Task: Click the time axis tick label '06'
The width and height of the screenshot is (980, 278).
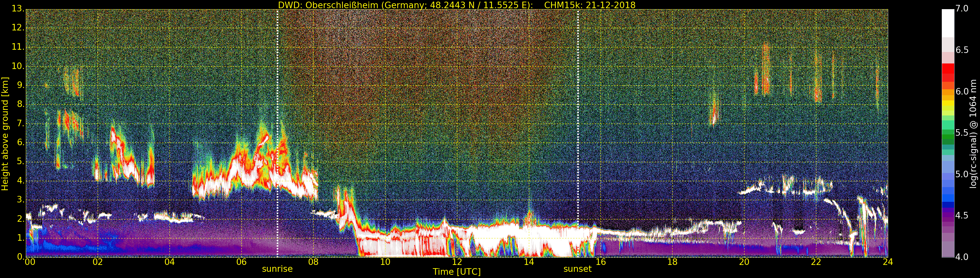Action: (242, 262)
